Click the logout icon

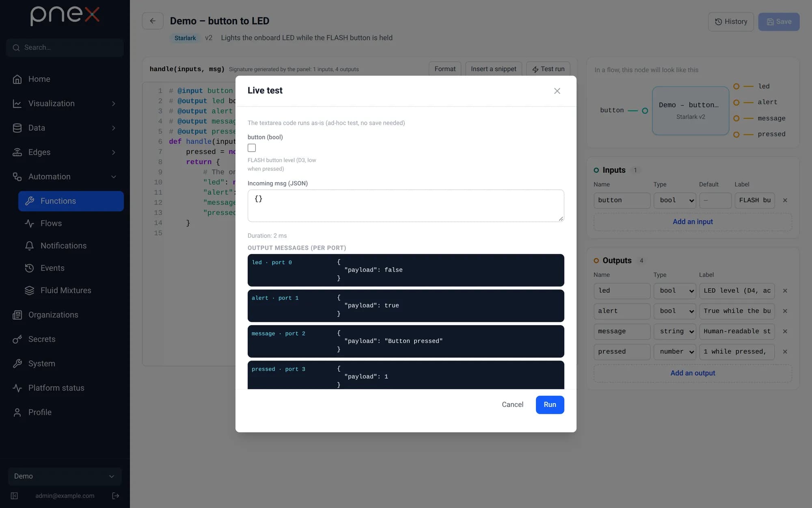pos(116,496)
